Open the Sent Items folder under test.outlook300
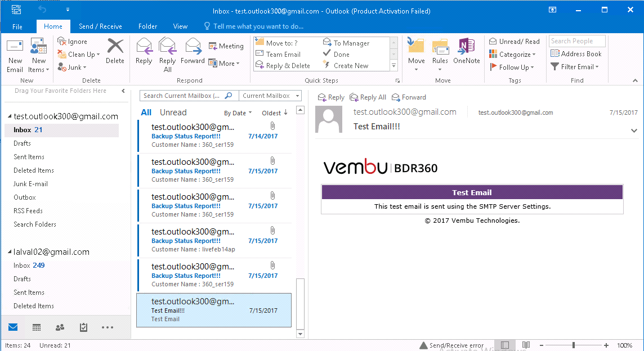 (x=29, y=157)
